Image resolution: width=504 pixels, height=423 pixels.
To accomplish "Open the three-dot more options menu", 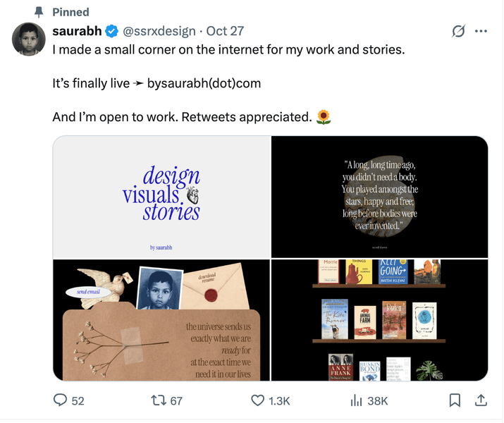I will click(481, 31).
